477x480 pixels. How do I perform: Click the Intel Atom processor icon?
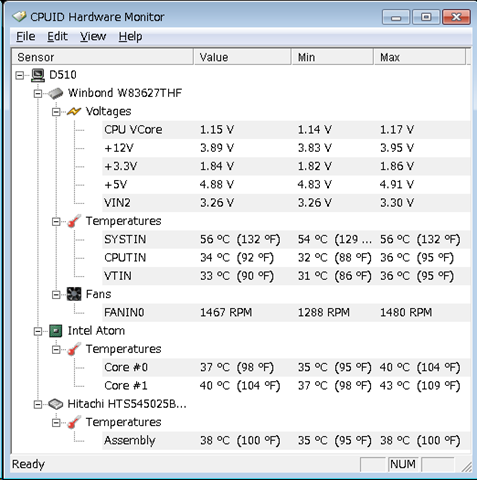pyautogui.click(x=56, y=331)
